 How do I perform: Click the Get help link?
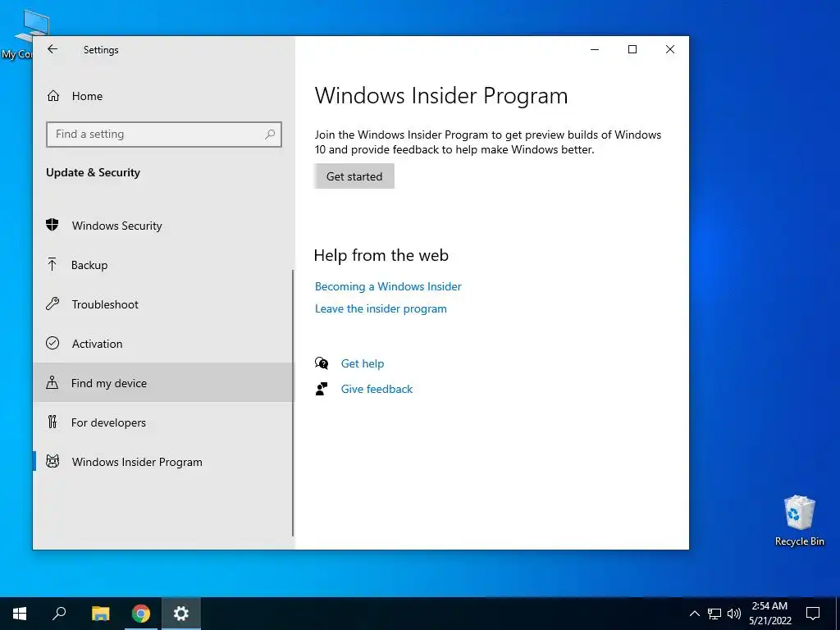362,363
